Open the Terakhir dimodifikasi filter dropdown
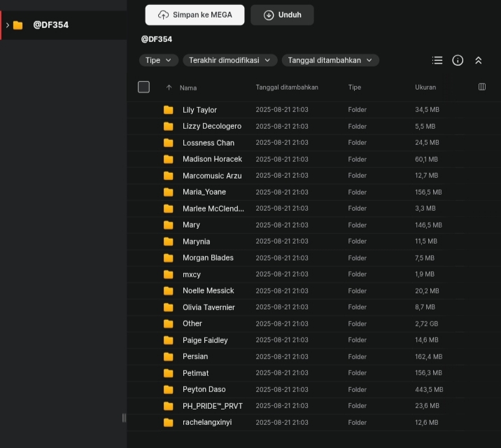This screenshot has width=501, height=448. (230, 60)
